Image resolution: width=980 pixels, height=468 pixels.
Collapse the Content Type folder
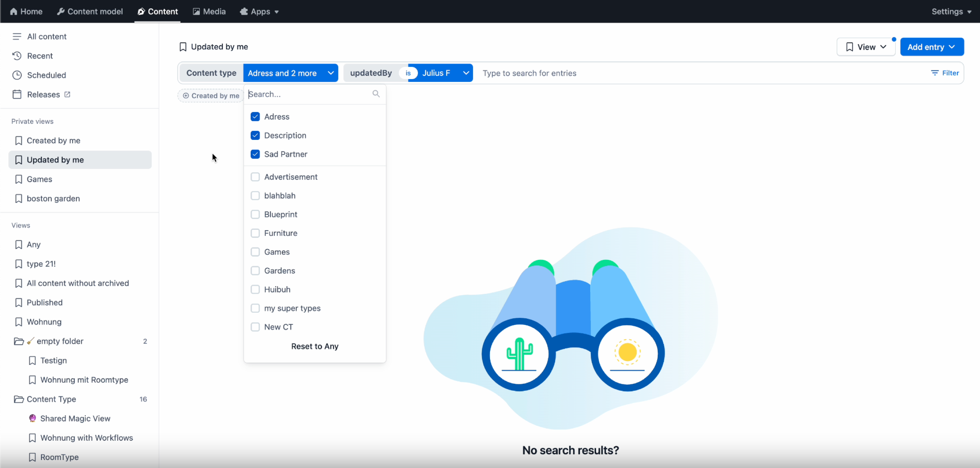(x=80, y=399)
